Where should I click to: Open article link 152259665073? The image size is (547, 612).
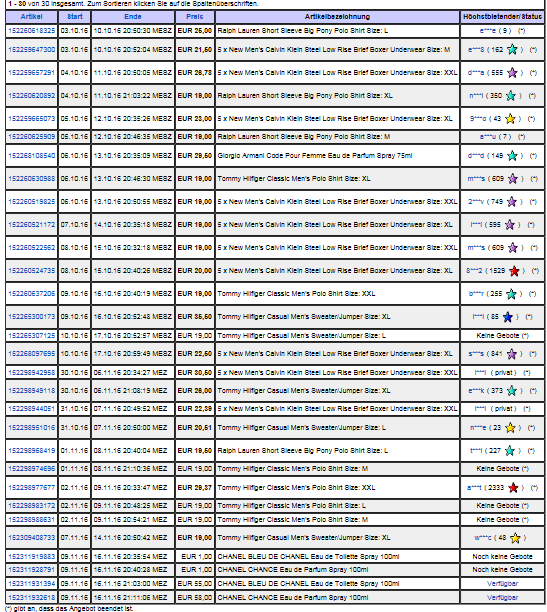(x=32, y=119)
